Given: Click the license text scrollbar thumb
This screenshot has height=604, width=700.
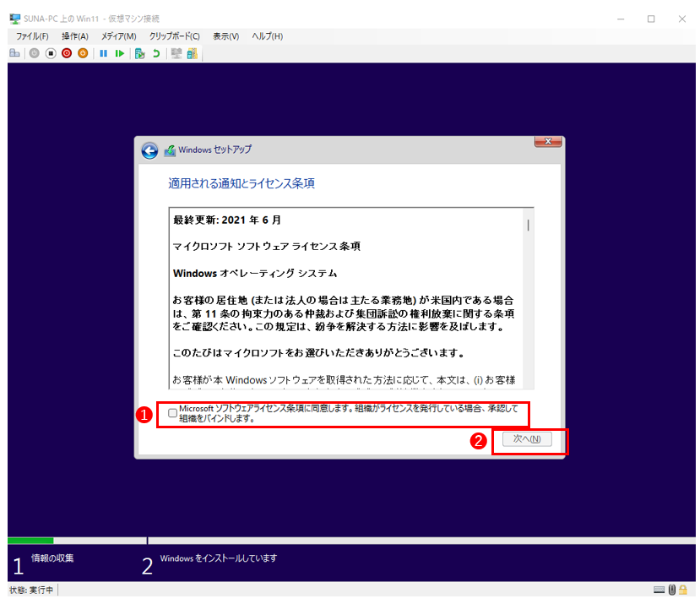Looking at the screenshot, I should click(x=528, y=225).
